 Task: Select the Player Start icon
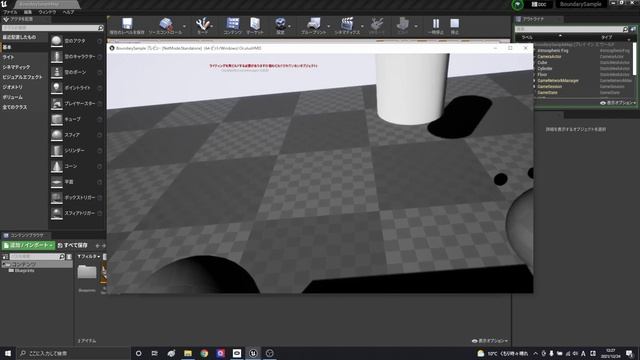(57, 103)
